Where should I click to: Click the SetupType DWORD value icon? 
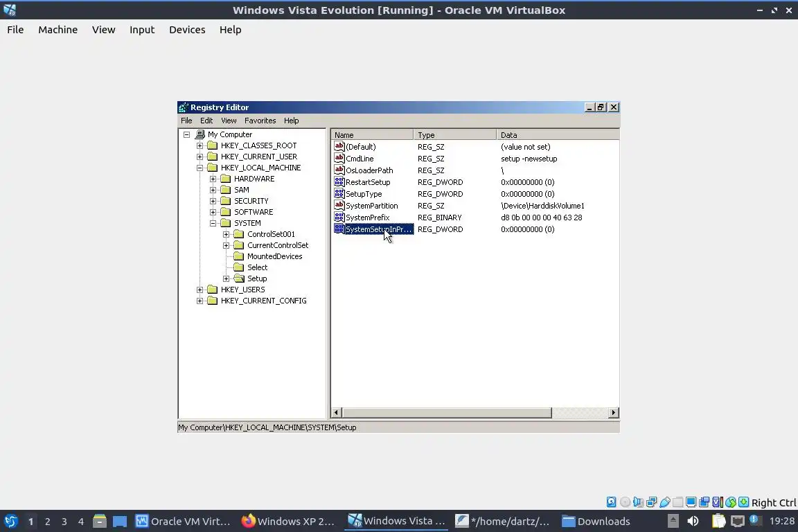[x=339, y=193]
